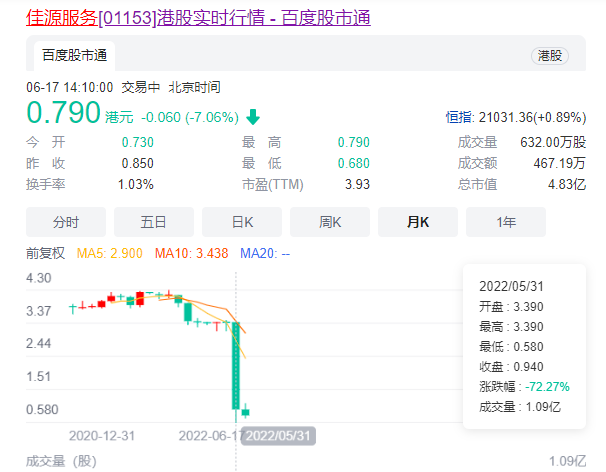Click the small green June 2022 candlestick

coord(245,412)
